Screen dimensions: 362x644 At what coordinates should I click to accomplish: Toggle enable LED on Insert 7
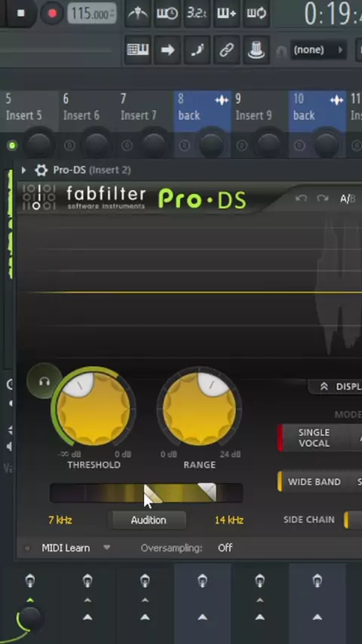[x=127, y=146]
